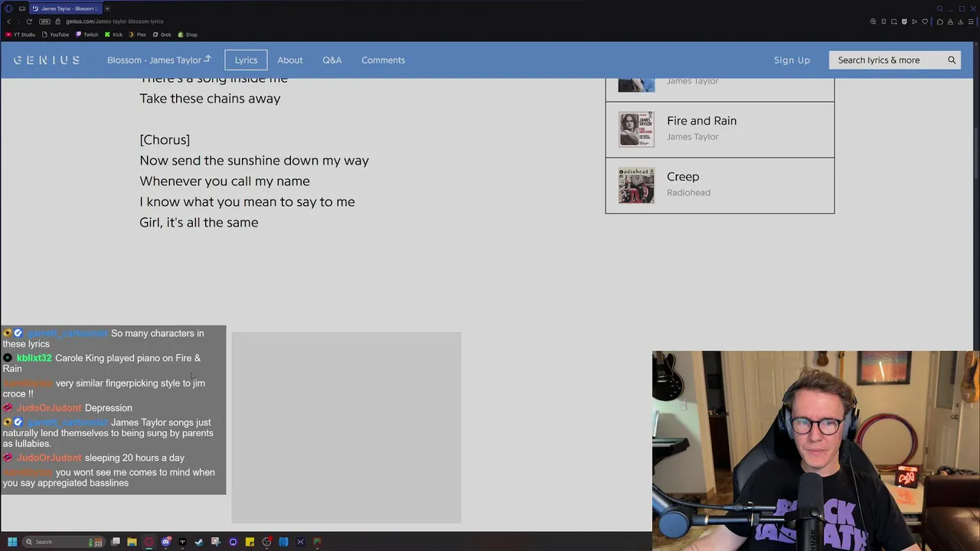Viewport: 980px width, 551px height.
Task: Open the downloads icon
Action: 961,21
